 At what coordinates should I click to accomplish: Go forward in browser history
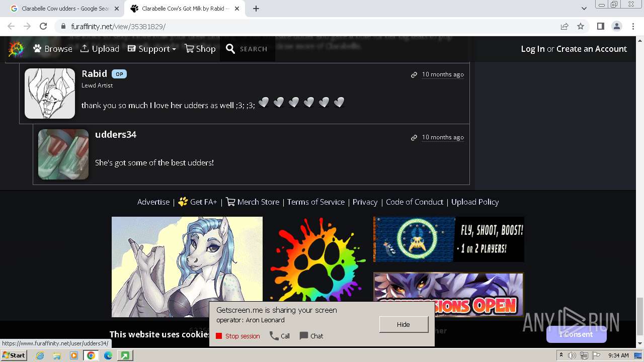click(x=27, y=26)
